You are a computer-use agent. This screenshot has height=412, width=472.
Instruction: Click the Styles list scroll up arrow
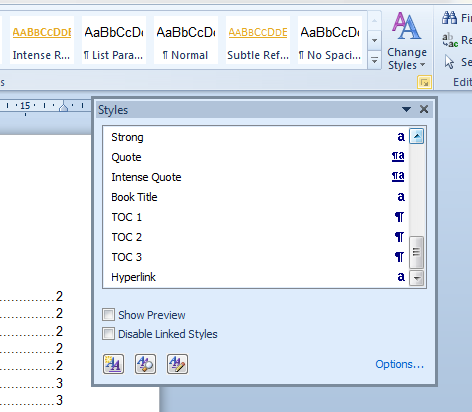coord(417,136)
